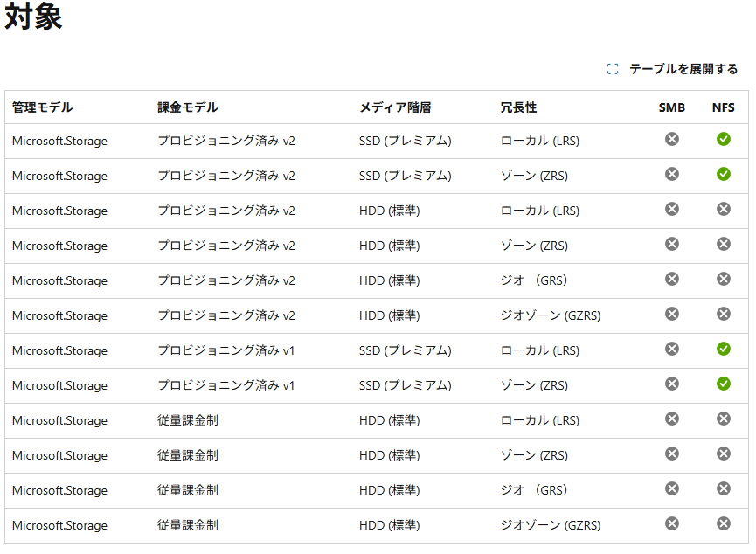Click the テーブルを展開する expand table button

(672, 69)
